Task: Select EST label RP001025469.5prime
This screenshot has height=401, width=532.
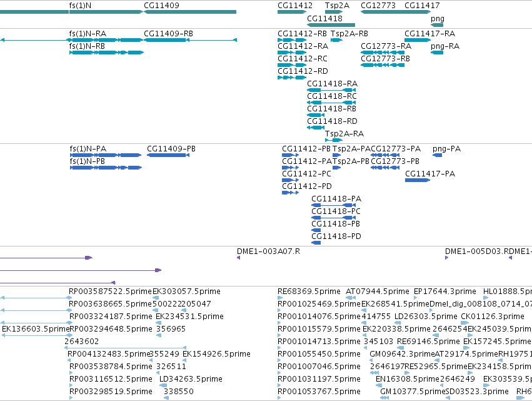Action: (319, 304)
